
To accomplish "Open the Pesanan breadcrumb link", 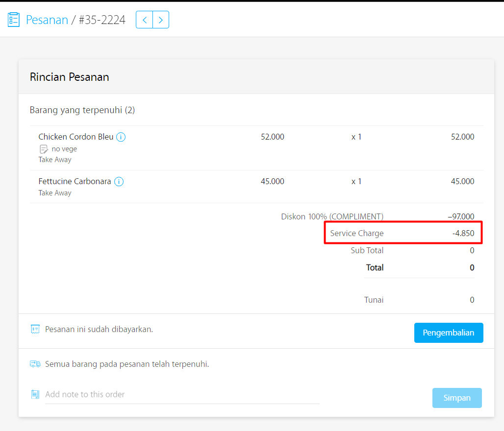I will pos(47,20).
